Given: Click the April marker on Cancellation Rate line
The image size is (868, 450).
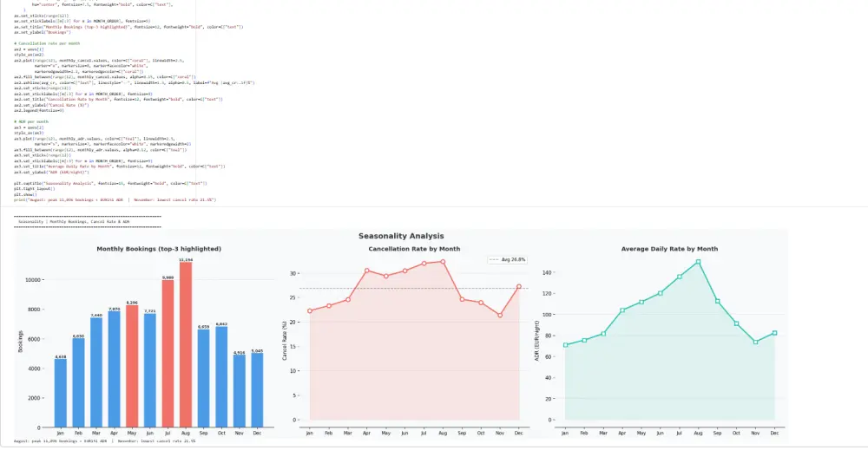Looking at the screenshot, I should (x=367, y=271).
